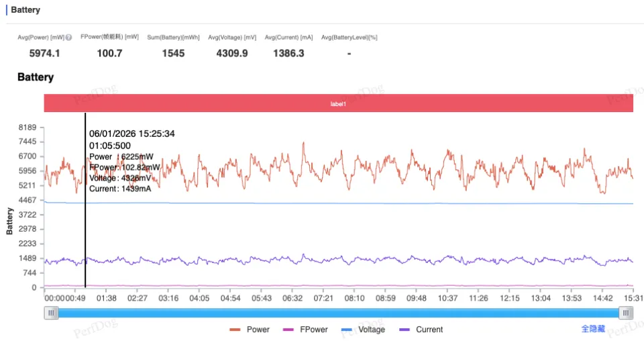
Task: Click the right time-range slider handle
Action: coord(626,313)
